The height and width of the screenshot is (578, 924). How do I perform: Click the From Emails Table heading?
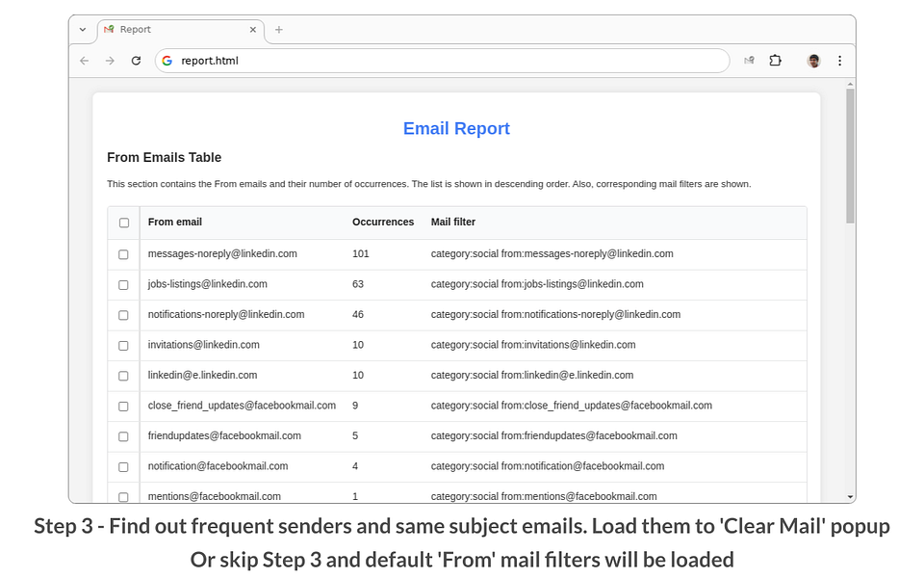[164, 157]
